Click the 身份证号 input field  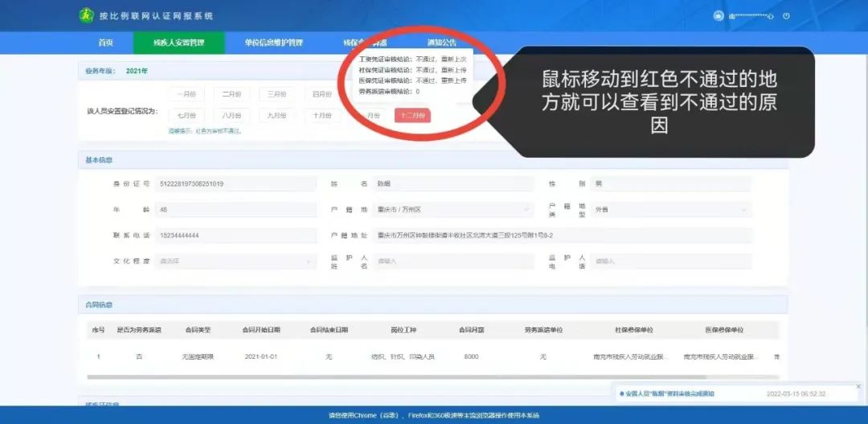(x=236, y=183)
